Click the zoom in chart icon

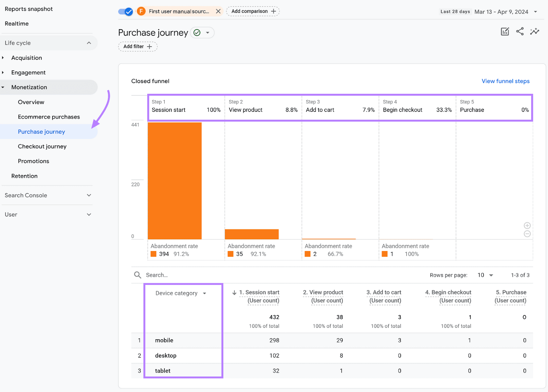(527, 226)
